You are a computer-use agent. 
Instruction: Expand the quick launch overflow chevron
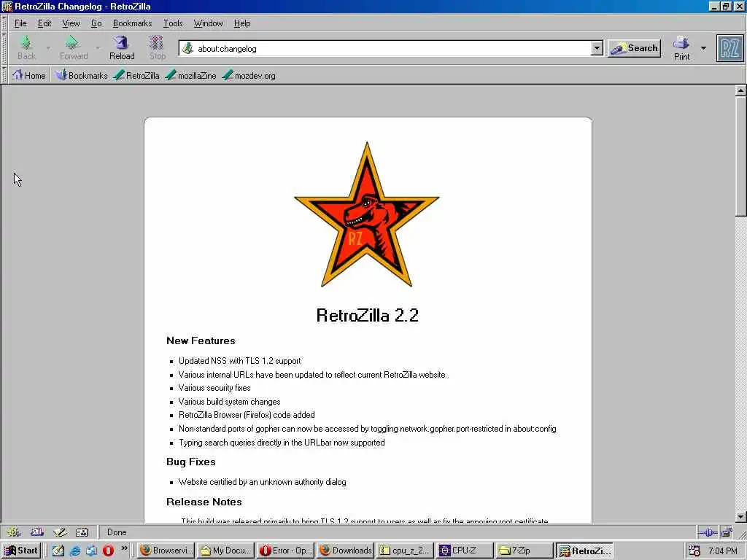124,548
